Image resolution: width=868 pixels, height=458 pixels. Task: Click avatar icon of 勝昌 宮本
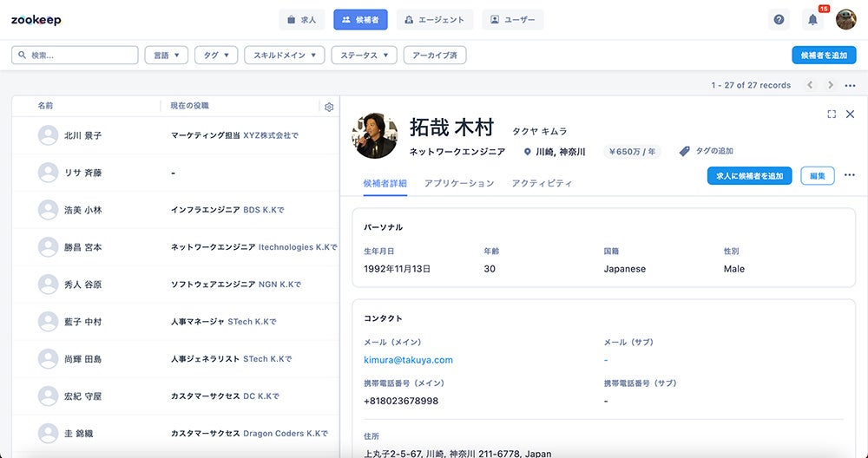(48, 247)
